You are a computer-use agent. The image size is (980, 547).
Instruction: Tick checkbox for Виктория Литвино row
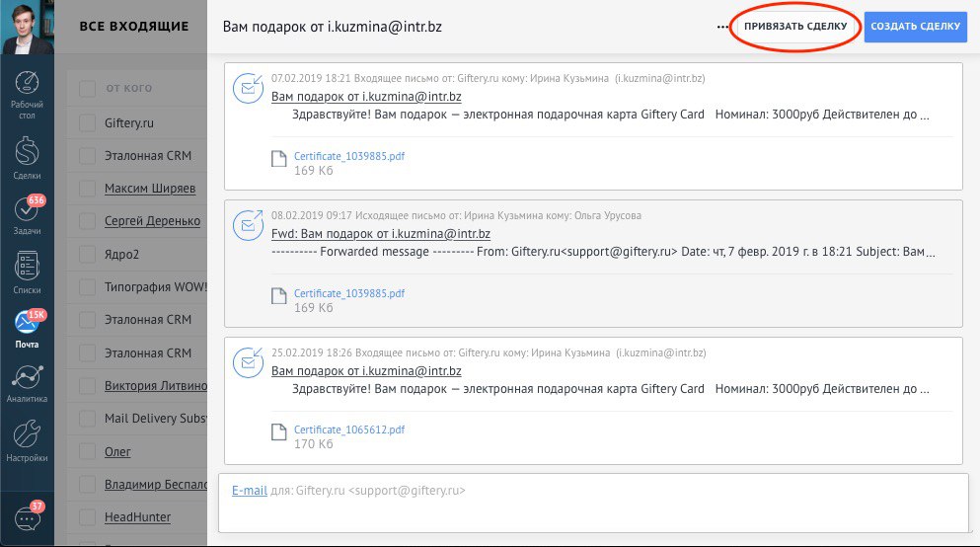click(88, 386)
